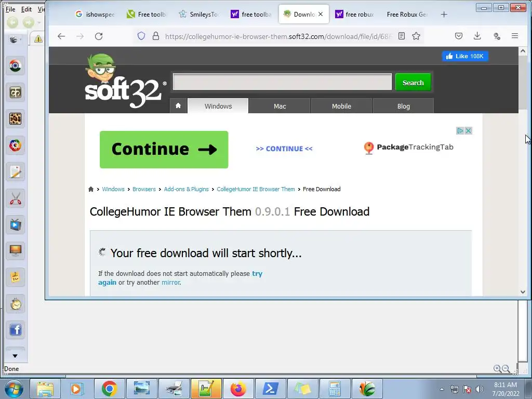Open Chrome from taskbar

[109, 389]
